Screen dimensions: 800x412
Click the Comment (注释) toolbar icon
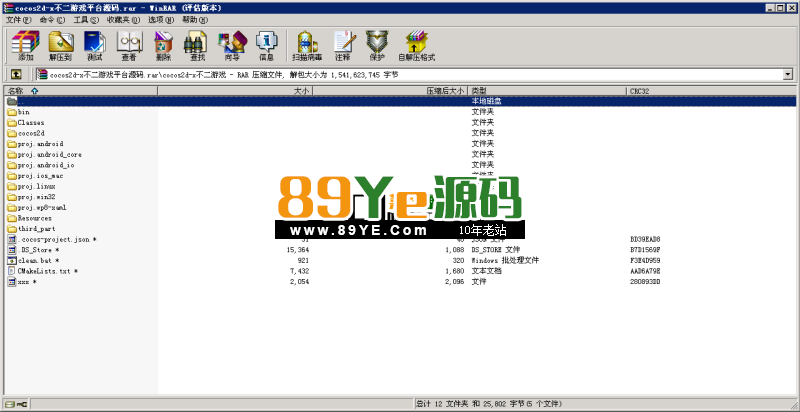pyautogui.click(x=343, y=46)
